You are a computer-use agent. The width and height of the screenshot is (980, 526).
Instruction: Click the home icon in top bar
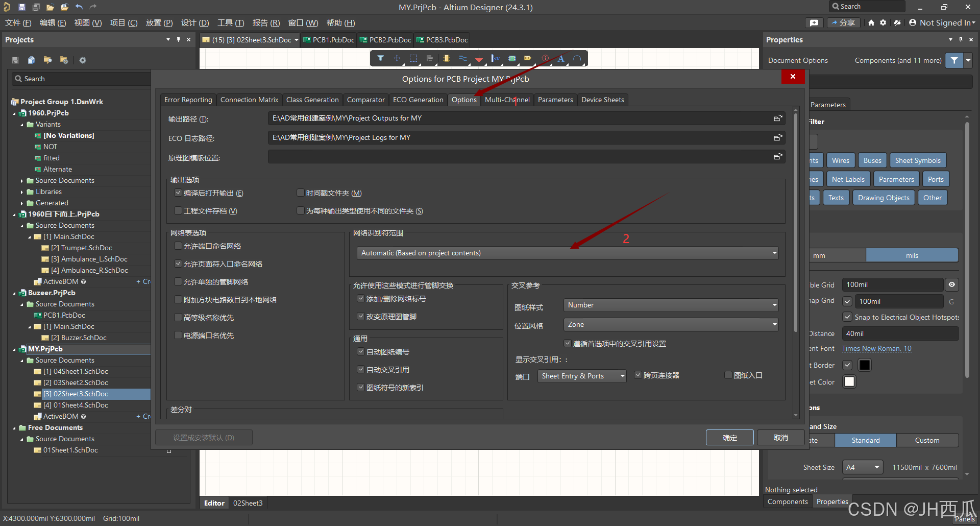pos(871,23)
